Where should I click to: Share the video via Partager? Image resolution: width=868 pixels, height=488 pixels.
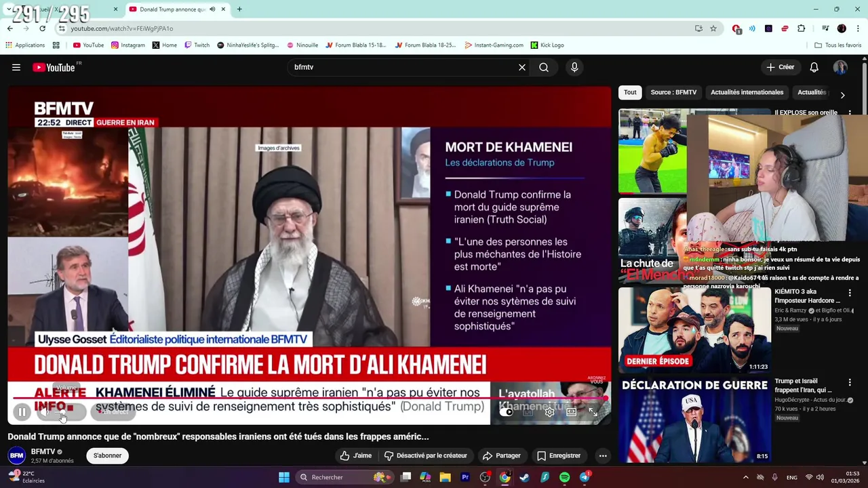coord(501,455)
